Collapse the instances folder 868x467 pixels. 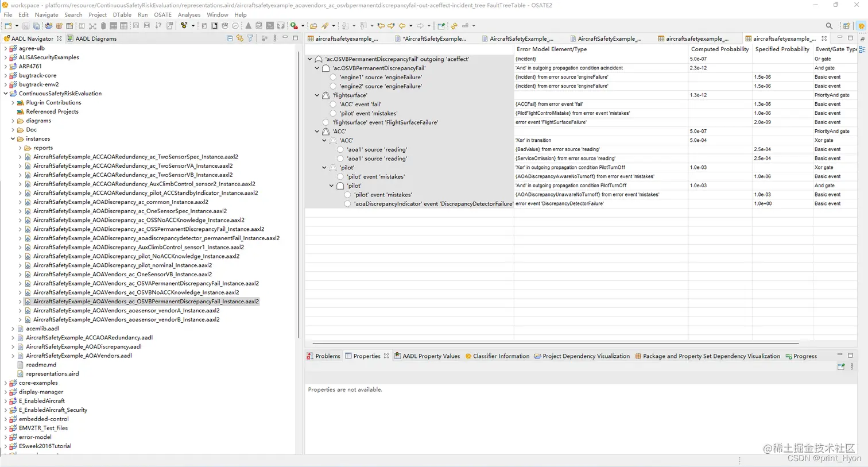(13, 139)
